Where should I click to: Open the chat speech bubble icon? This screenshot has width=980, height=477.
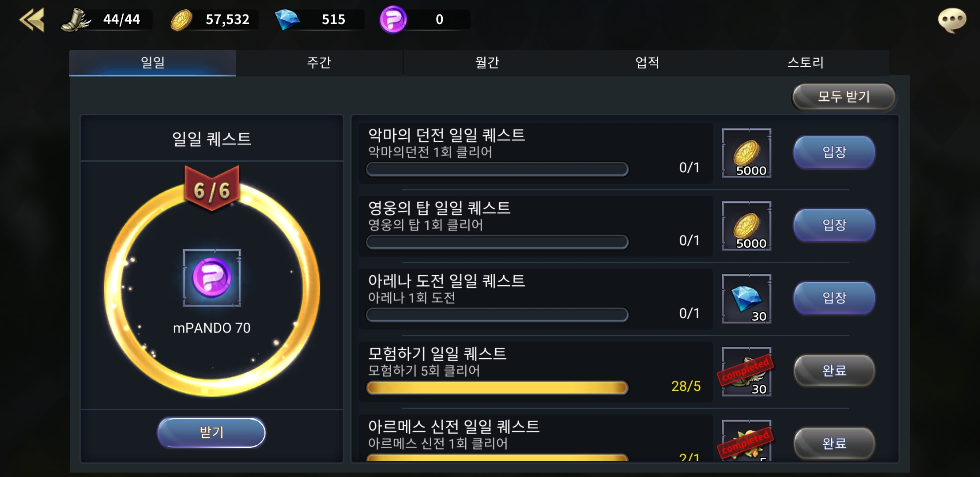point(952,20)
